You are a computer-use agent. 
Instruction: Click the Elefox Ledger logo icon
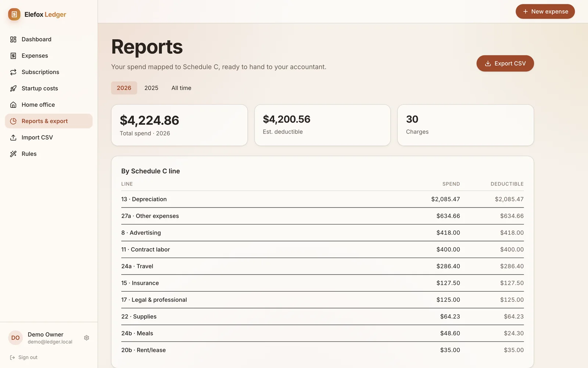(x=14, y=14)
